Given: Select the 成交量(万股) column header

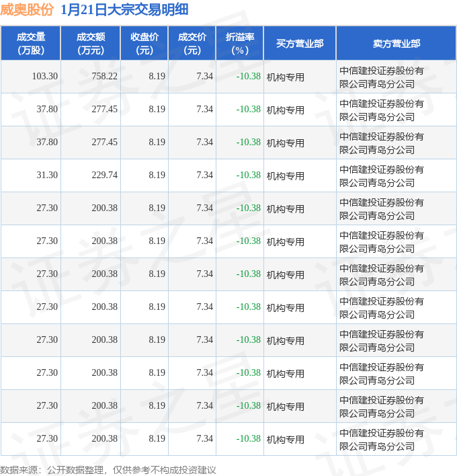Looking at the screenshot, I should click(30, 44).
